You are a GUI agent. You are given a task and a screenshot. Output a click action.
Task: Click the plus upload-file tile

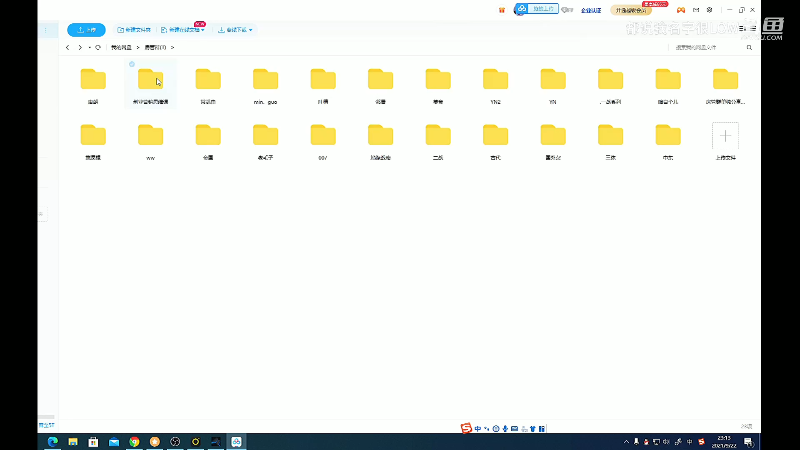(726, 136)
